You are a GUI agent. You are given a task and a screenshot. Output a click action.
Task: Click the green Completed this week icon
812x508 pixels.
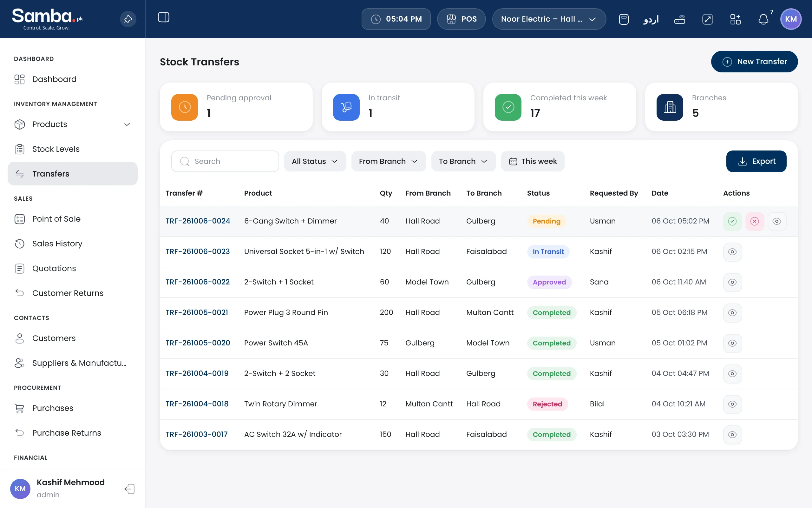point(508,107)
